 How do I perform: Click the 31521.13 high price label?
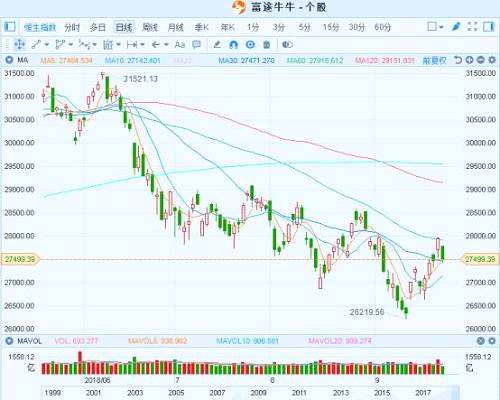coord(140,79)
